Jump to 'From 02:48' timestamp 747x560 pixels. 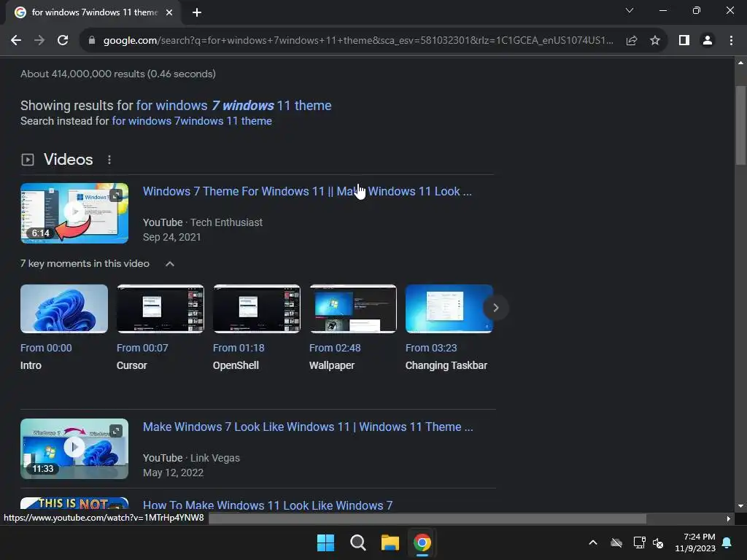click(x=335, y=348)
